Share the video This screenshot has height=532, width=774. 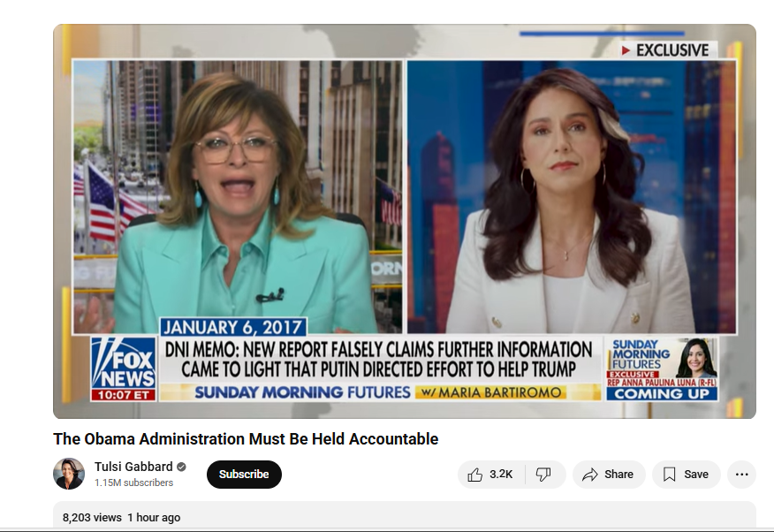coord(609,475)
